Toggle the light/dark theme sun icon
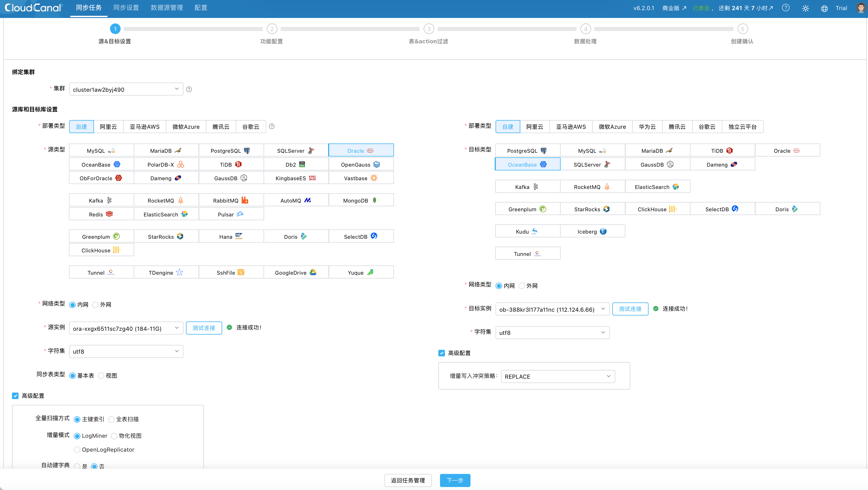The width and height of the screenshot is (868, 490). point(805,8)
